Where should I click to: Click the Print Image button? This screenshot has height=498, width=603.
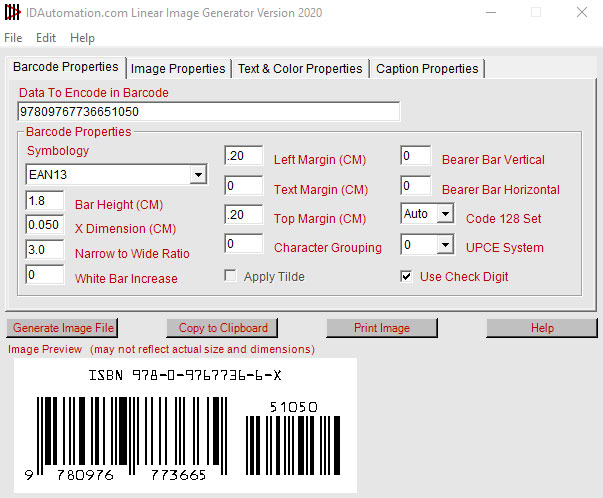click(382, 328)
